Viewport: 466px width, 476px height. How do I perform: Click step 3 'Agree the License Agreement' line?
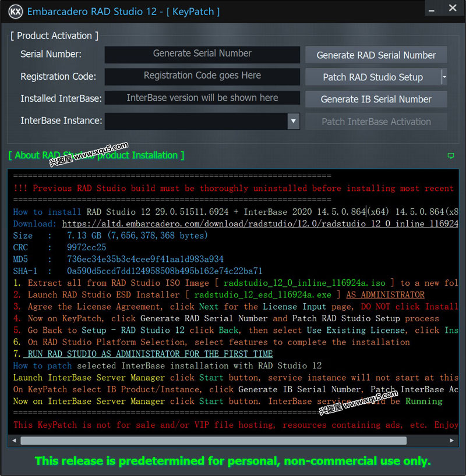pyautogui.click(x=235, y=307)
